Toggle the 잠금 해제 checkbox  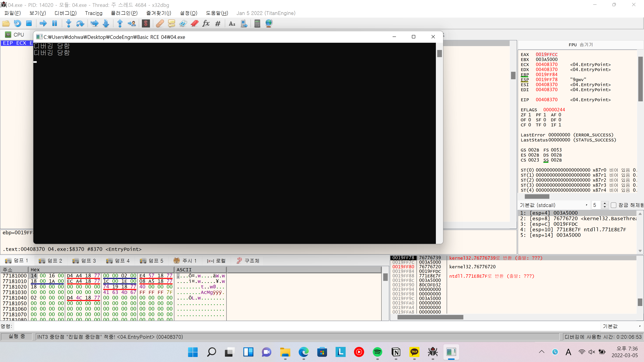pyautogui.click(x=613, y=205)
